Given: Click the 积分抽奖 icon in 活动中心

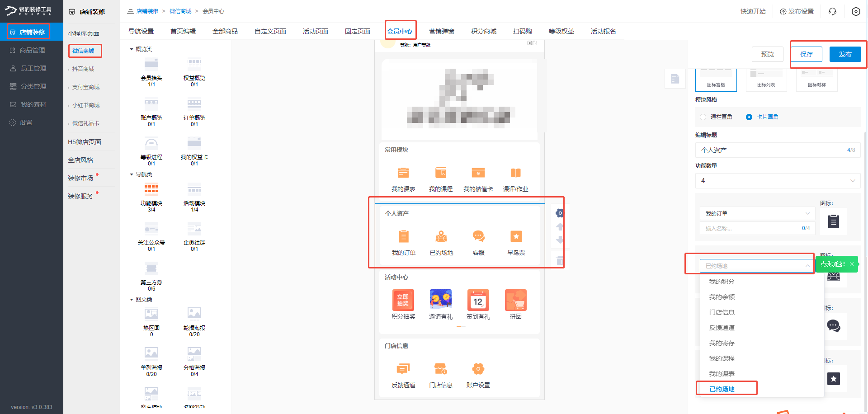Looking at the screenshot, I should [x=403, y=300].
